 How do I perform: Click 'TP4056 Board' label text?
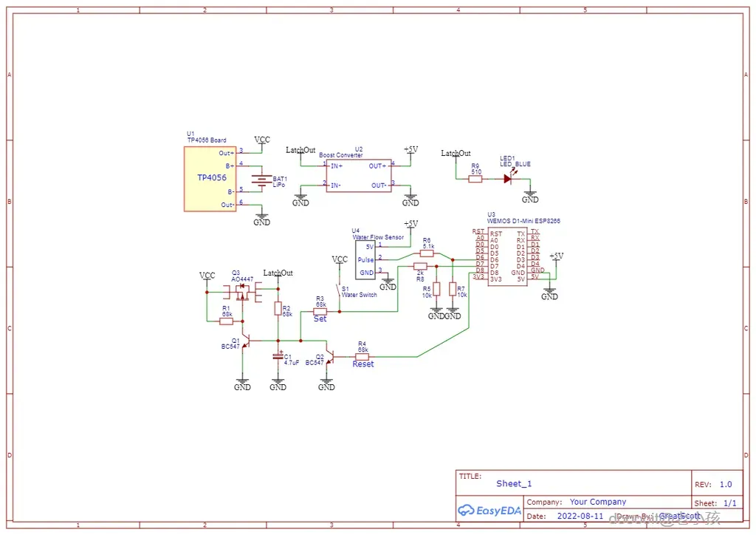[x=207, y=140]
